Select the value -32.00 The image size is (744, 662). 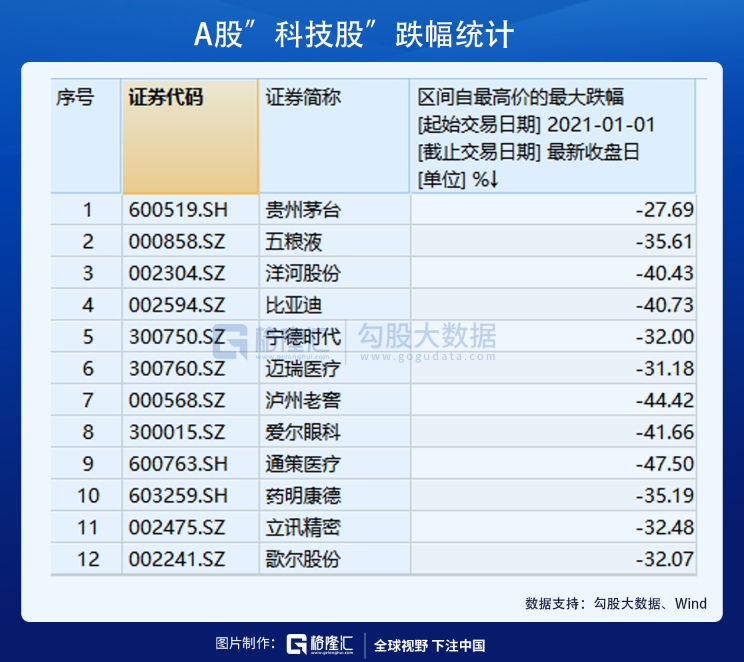pyautogui.click(x=664, y=337)
